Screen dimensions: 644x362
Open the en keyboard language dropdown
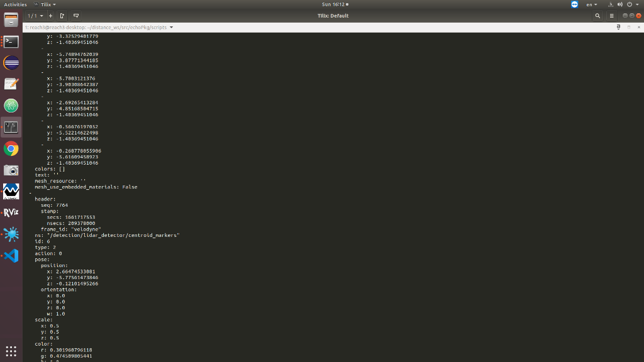click(591, 4)
